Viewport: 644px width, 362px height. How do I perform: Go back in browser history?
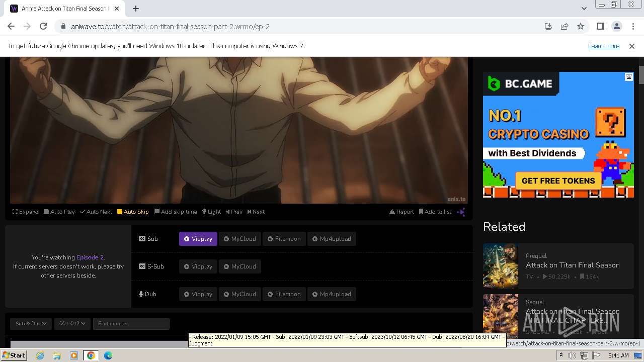(11, 27)
